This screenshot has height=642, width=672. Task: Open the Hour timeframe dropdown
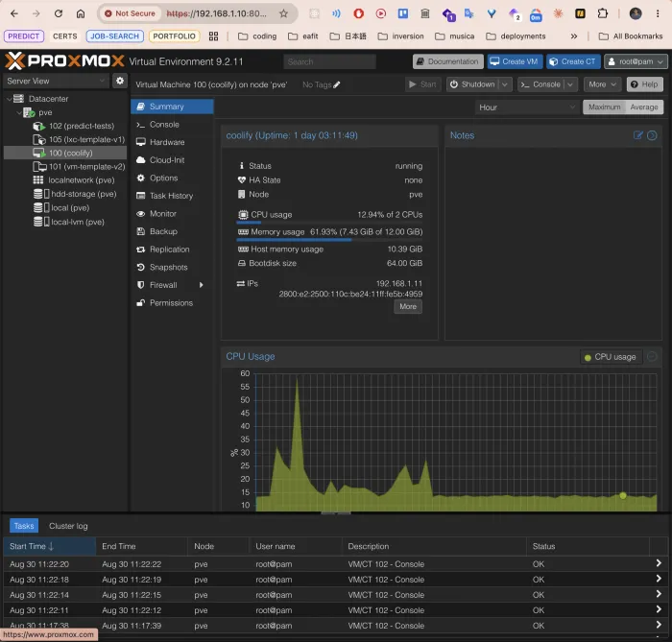pyautogui.click(x=527, y=107)
